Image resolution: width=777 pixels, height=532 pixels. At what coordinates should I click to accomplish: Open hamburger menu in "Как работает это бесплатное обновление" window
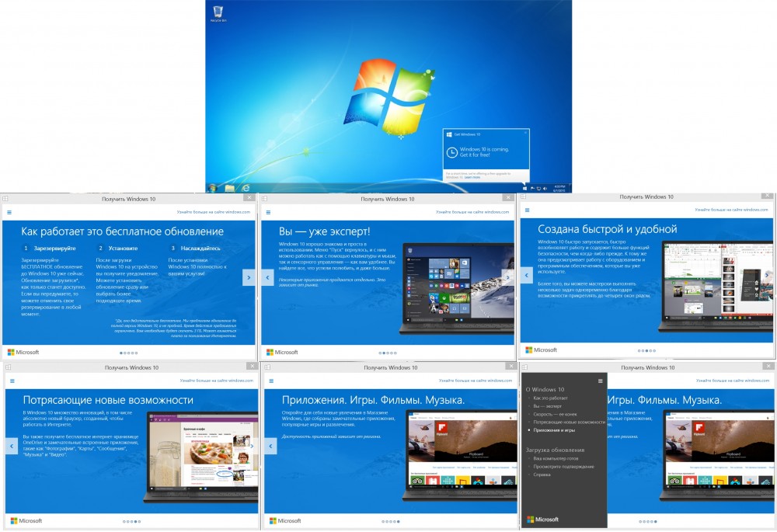[x=9, y=210]
